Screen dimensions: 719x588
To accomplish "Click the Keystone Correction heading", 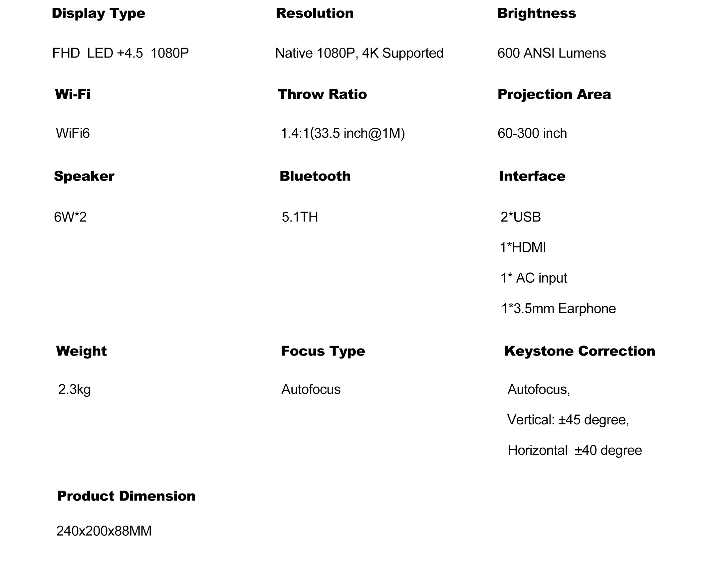I will tap(580, 351).
